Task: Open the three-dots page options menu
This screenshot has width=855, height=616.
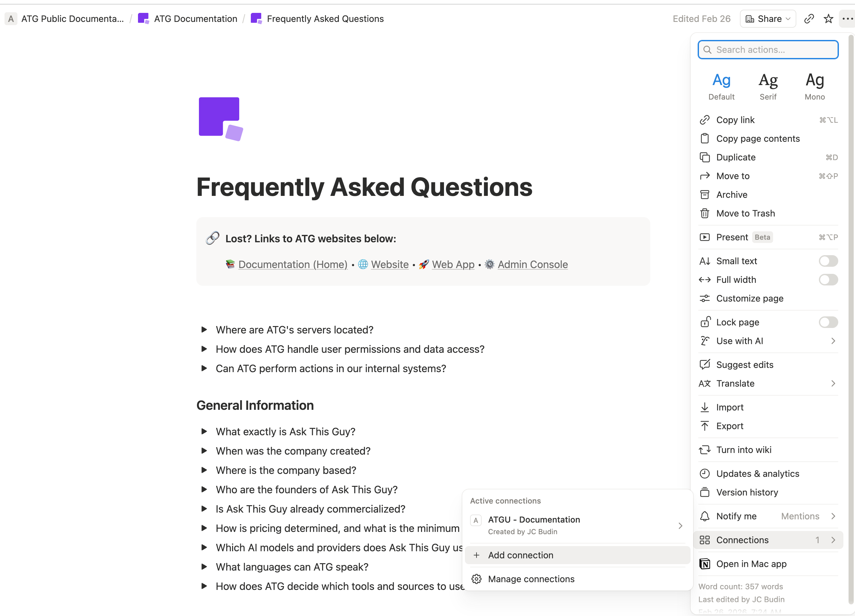Action: tap(847, 19)
